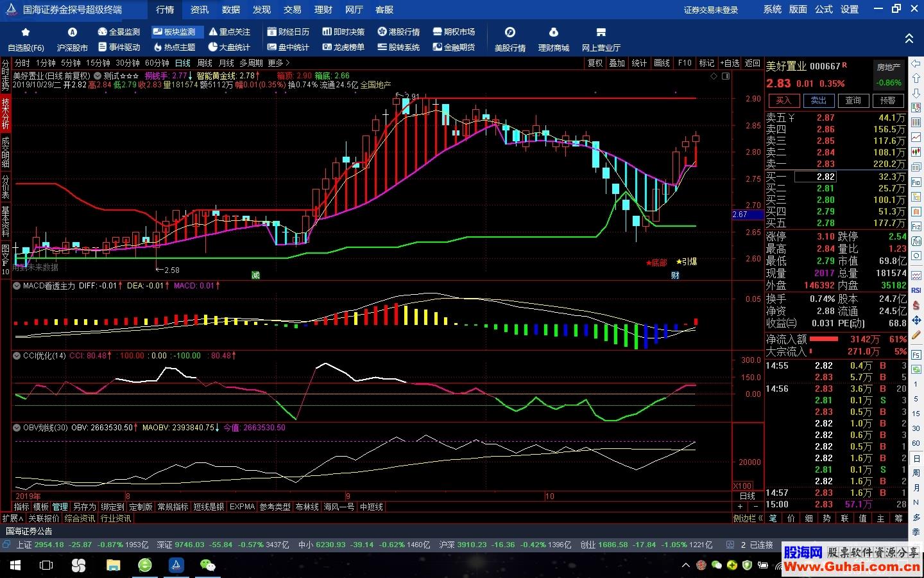Toggle 复权 price adjustment
Screen dimensions: 924x578
pos(595,63)
